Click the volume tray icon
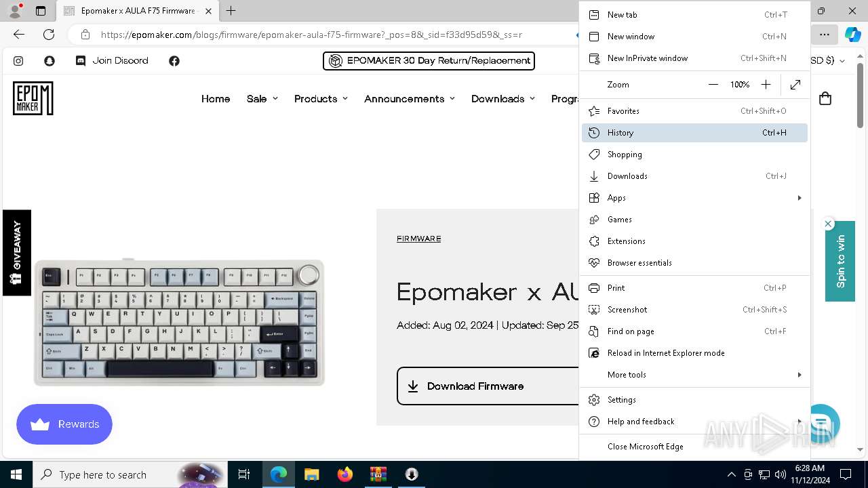Image resolution: width=868 pixels, height=488 pixels. pos(781,474)
